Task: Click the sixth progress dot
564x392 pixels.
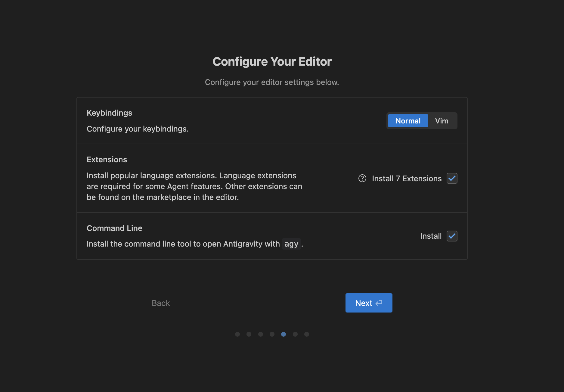Action: click(295, 334)
